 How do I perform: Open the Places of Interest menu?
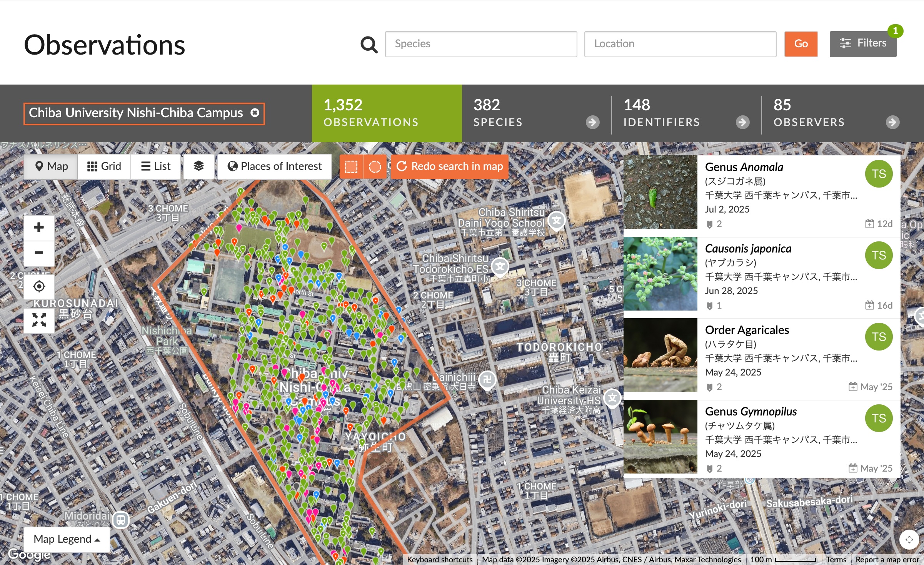click(x=275, y=166)
